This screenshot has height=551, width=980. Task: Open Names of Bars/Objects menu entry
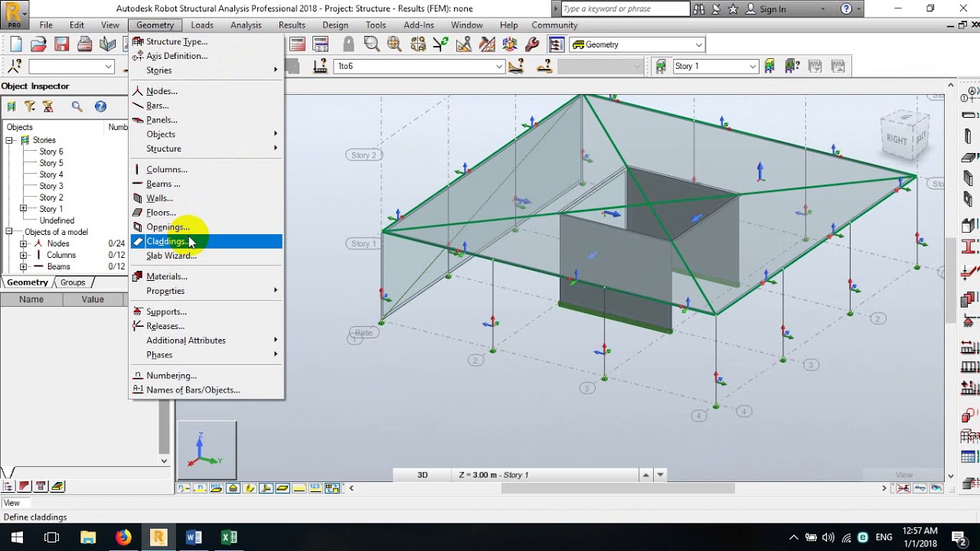tap(207, 390)
